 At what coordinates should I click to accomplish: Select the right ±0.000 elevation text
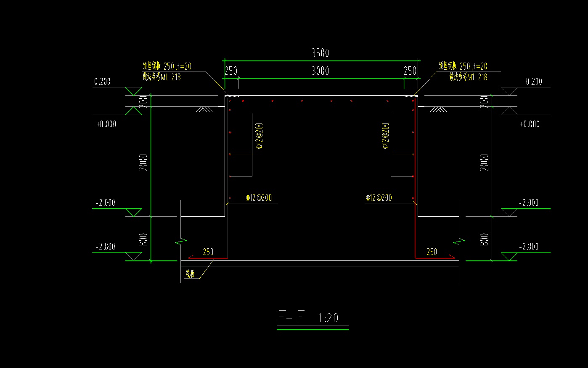click(x=530, y=124)
